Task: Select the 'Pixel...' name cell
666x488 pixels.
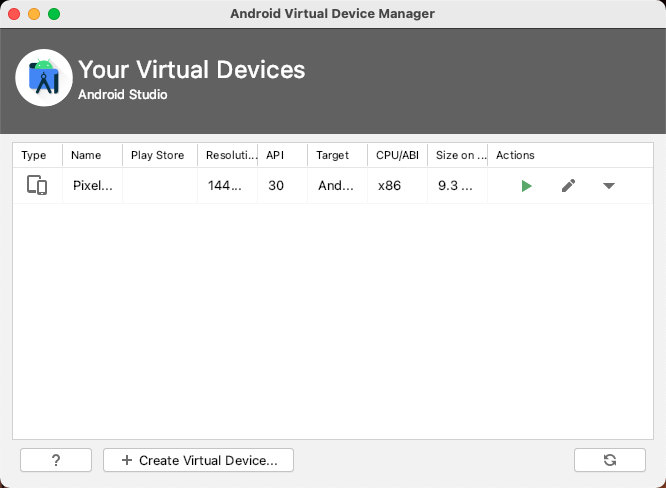Action: [92, 186]
